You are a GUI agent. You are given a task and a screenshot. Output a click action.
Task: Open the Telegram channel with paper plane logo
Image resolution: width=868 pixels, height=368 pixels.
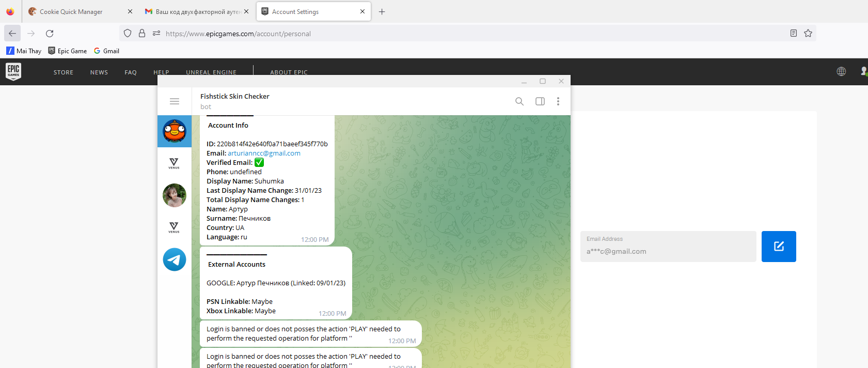point(175,259)
